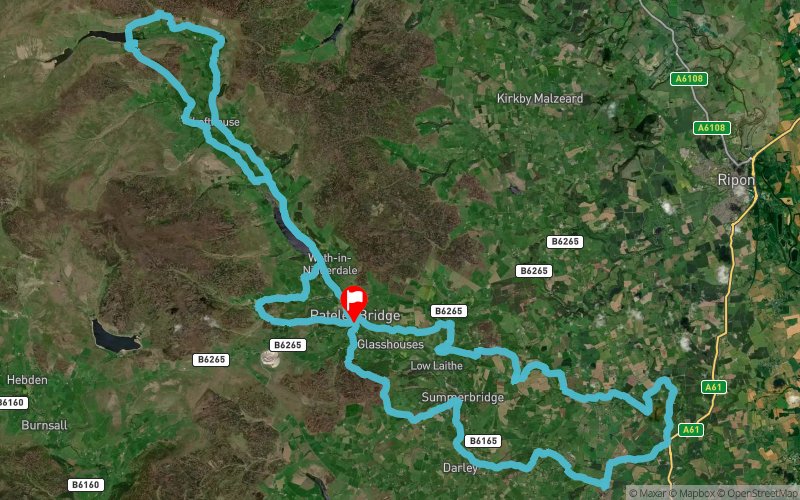
Task: Click the A61 shield beside the blue route
Action: point(691,430)
